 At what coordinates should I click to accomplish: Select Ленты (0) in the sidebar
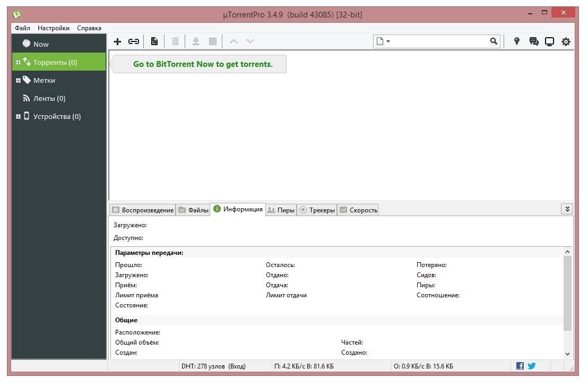[59, 98]
